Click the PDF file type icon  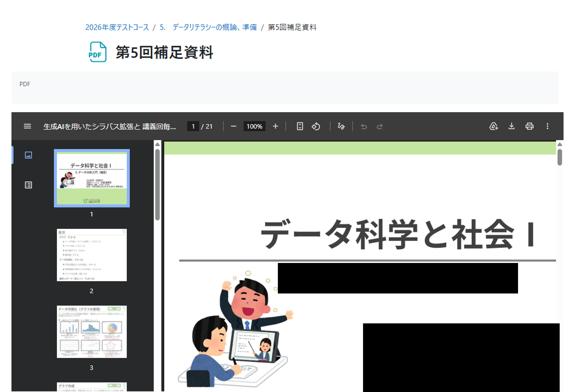(97, 52)
